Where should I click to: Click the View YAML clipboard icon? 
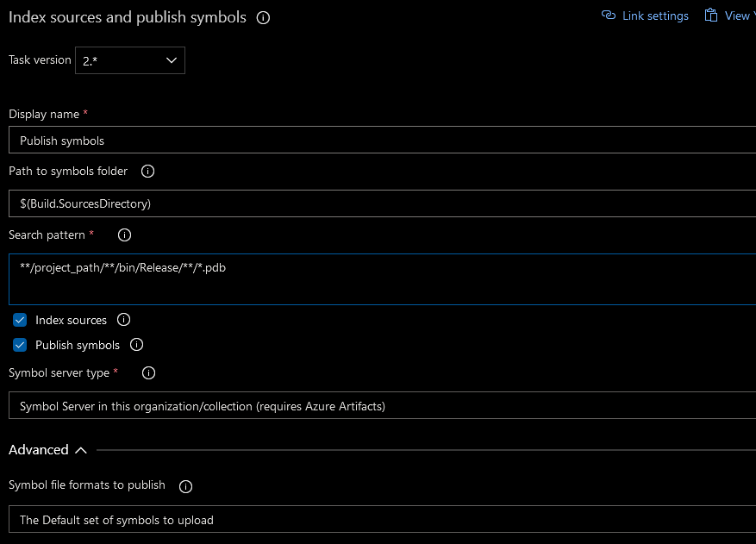click(x=710, y=15)
